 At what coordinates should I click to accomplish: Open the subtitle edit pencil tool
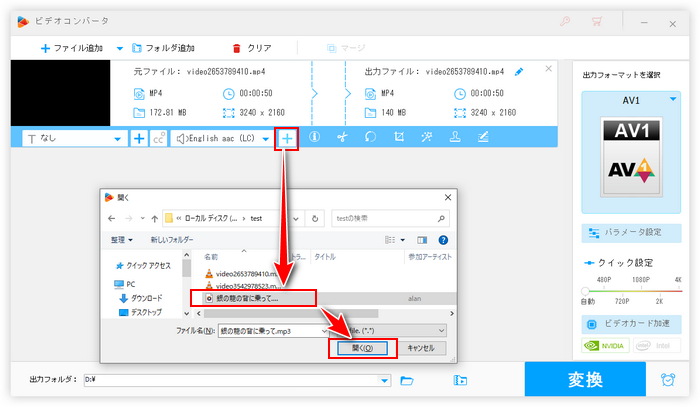click(x=483, y=137)
